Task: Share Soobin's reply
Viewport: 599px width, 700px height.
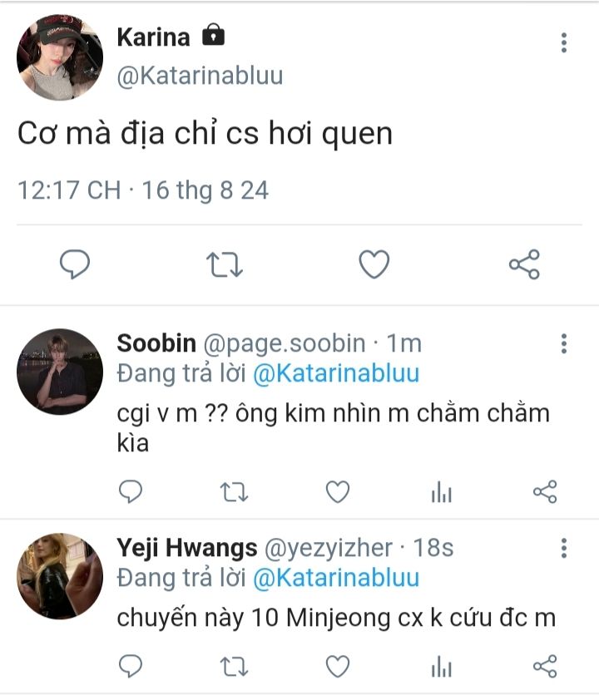Action: (545, 492)
